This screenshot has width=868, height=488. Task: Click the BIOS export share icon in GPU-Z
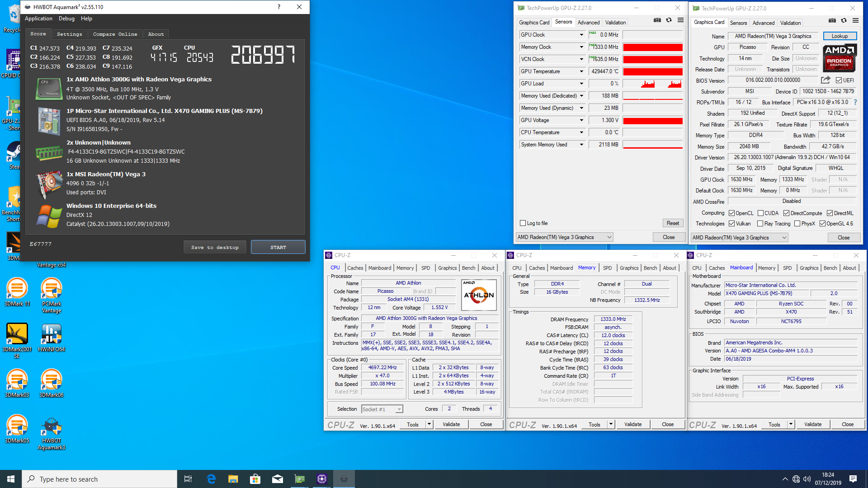coord(826,80)
